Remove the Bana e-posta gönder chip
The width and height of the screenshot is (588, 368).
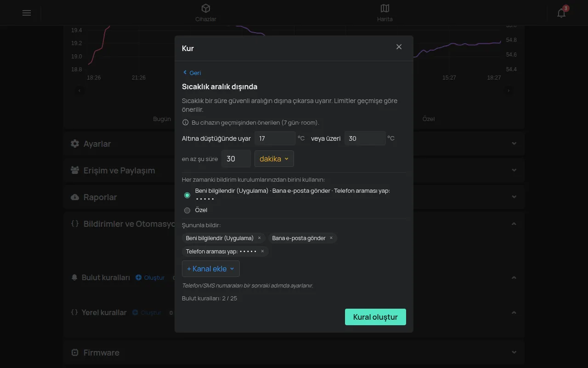331,238
